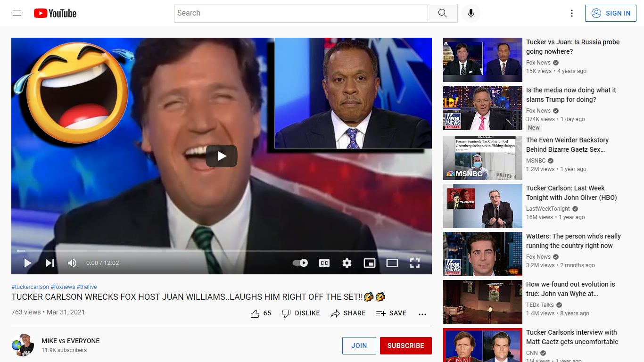Open John Oliver Tucker Carlson thumbnail
This screenshot has width=644, height=362.
pos(483,206)
